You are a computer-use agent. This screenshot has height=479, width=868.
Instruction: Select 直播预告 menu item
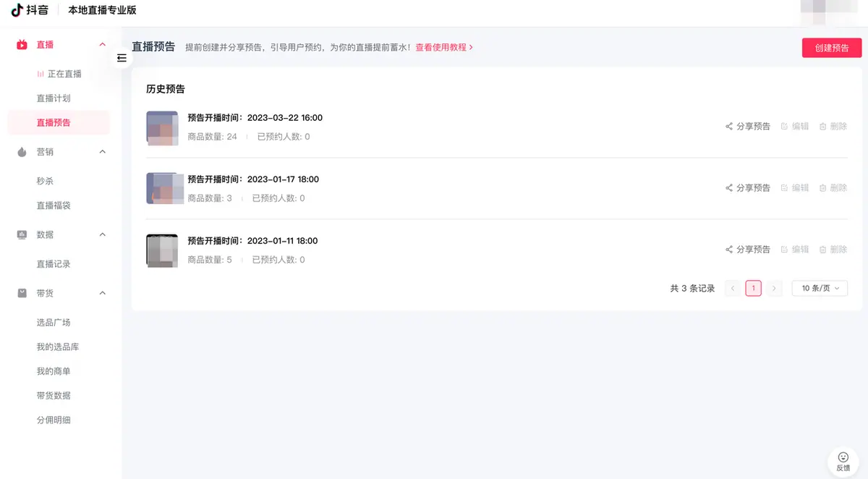59,123
